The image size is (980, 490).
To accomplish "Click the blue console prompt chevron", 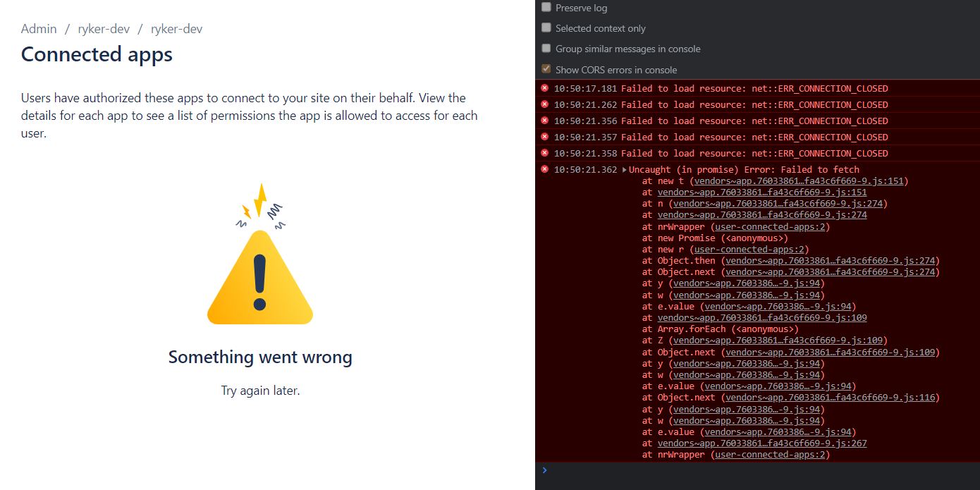I will (544, 470).
